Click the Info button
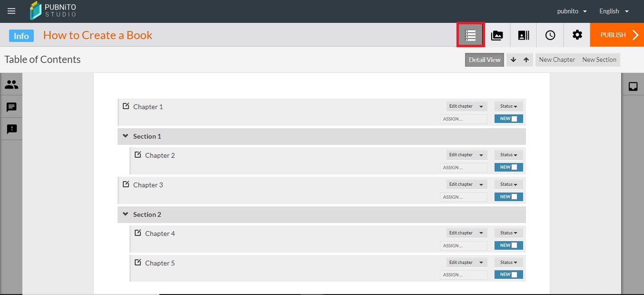Screen dimensions: 644x295 pyautogui.click(x=21, y=36)
